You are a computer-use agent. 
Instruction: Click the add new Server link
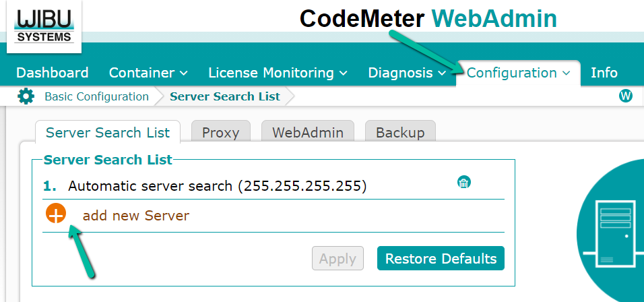click(x=136, y=216)
